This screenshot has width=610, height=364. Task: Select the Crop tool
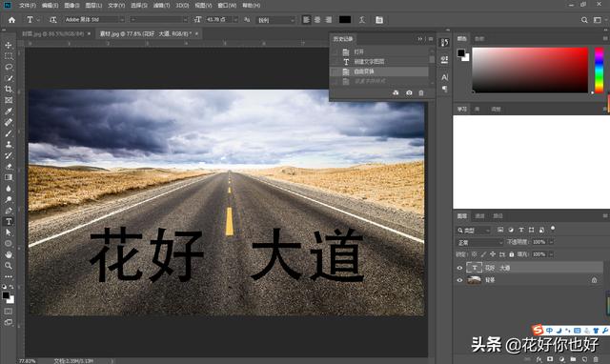9,89
